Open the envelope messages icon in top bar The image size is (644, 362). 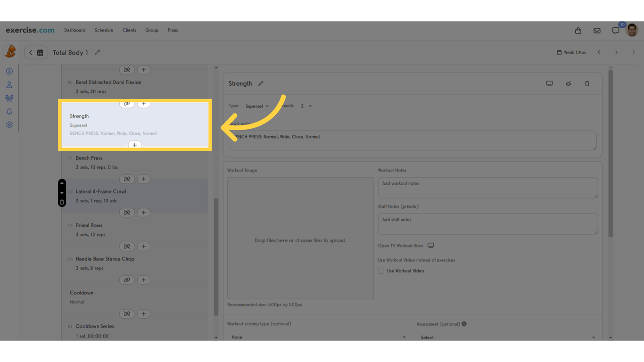click(597, 30)
